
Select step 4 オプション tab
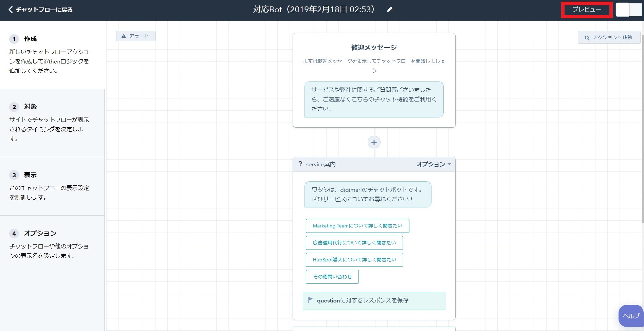[x=52, y=245]
